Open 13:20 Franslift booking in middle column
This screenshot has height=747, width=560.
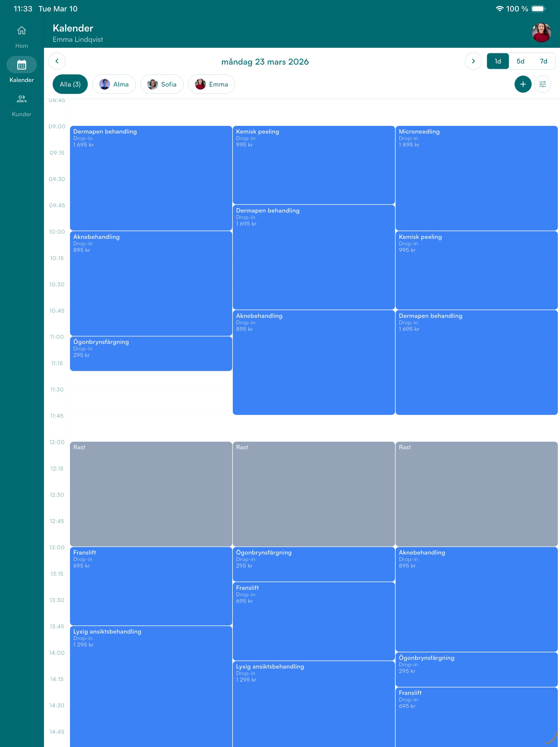point(314,621)
